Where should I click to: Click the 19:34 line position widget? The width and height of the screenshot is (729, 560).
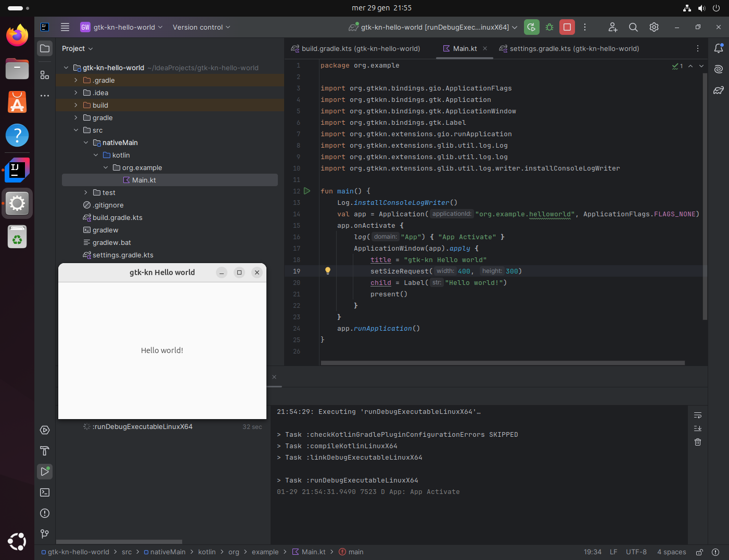pos(592,552)
